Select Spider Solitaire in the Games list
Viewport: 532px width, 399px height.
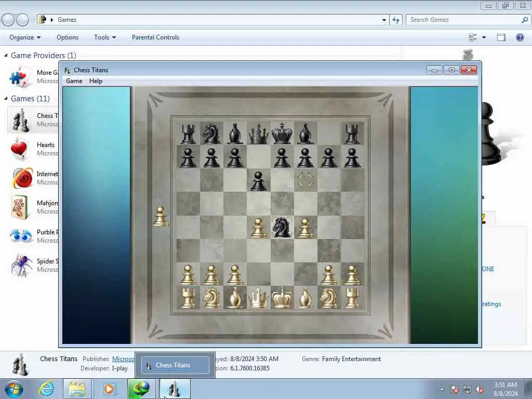point(33,265)
